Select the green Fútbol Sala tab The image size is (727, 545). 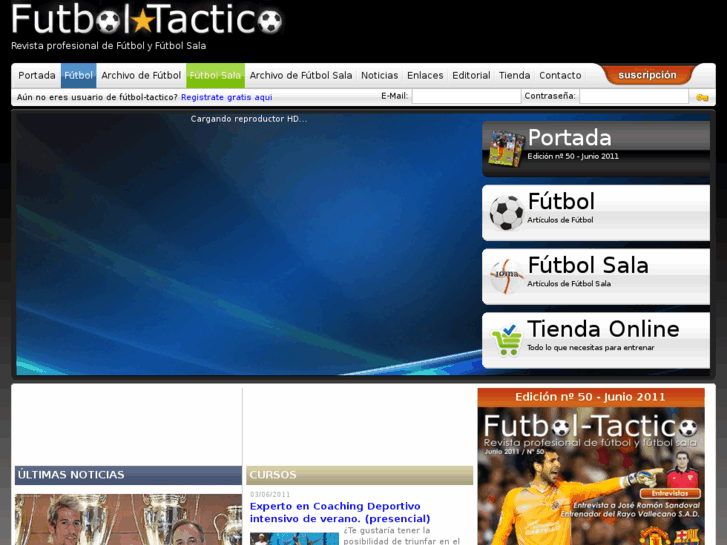(x=215, y=75)
